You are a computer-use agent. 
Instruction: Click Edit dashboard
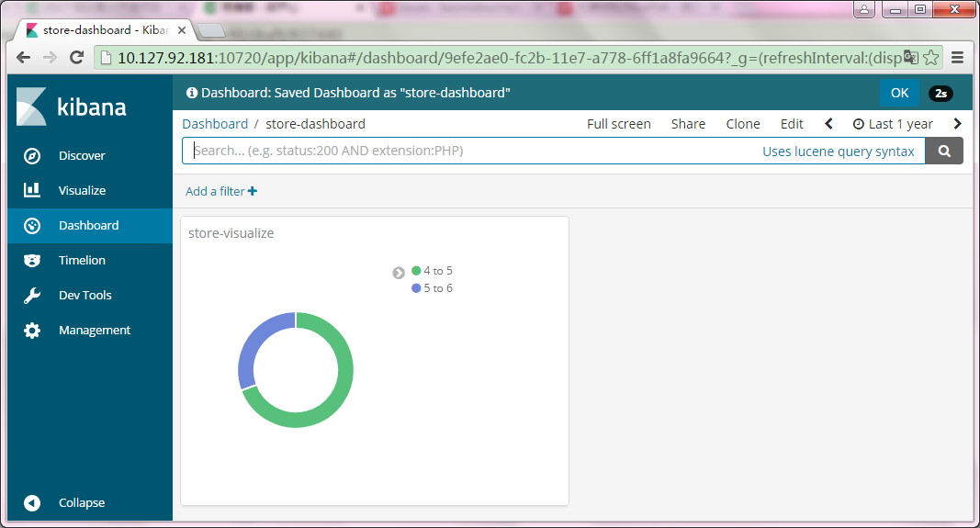point(792,124)
